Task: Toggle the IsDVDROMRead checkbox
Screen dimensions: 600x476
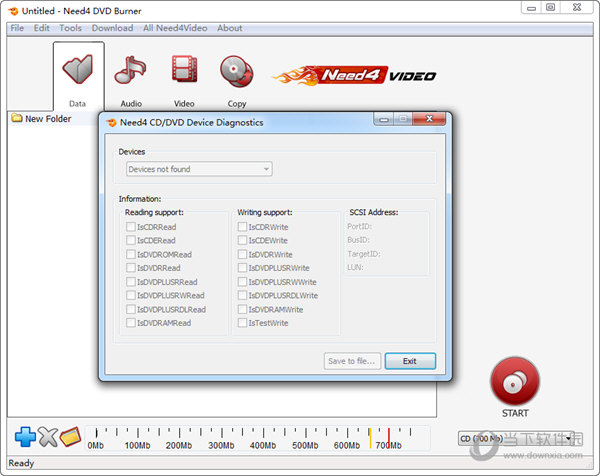Action: pyautogui.click(x=131, y=254)
